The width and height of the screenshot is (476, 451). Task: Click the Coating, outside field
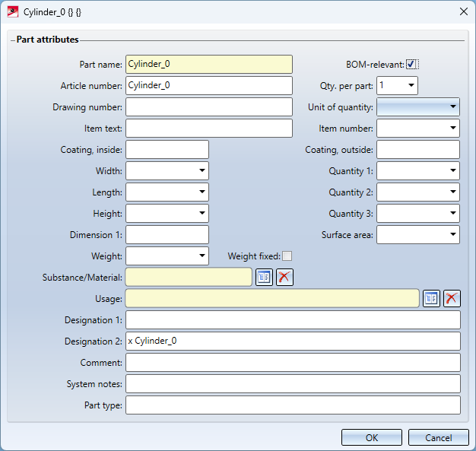(x=418, y=149)
